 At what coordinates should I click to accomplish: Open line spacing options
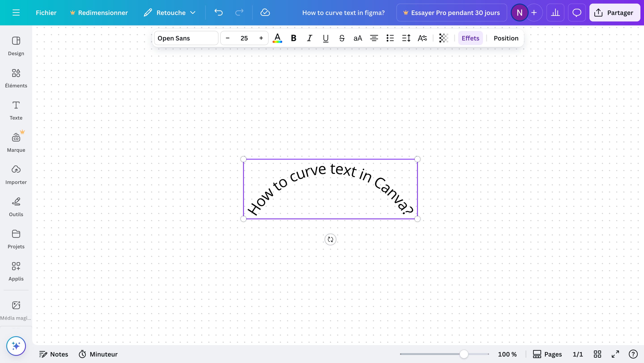pos(406,38)
